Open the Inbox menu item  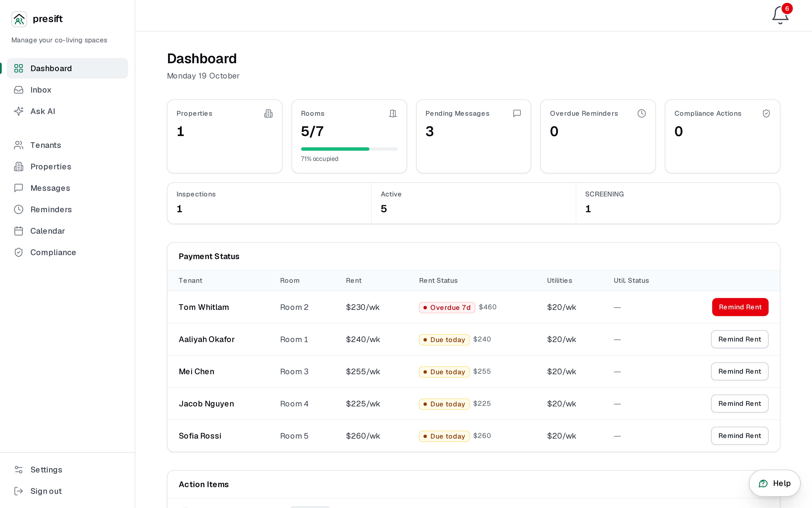(x=67, y=90)
